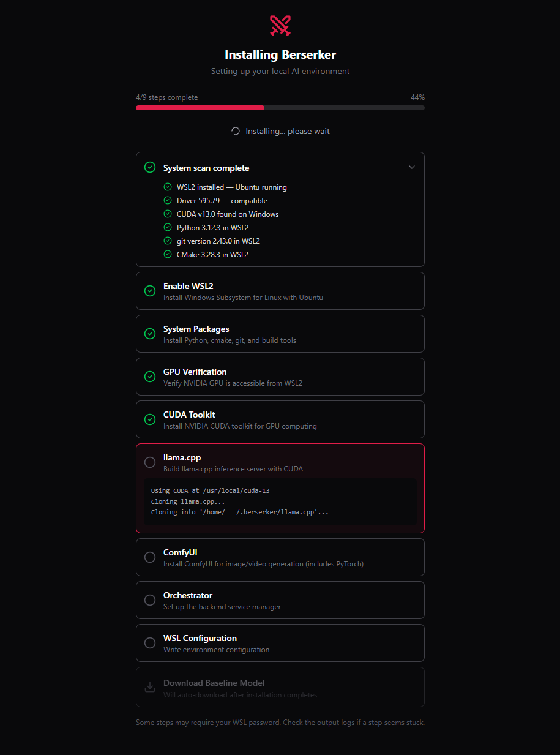The height and width of the screenshot is (755, 560).
Task: Click the red installation progress bar
Action: 200,108
